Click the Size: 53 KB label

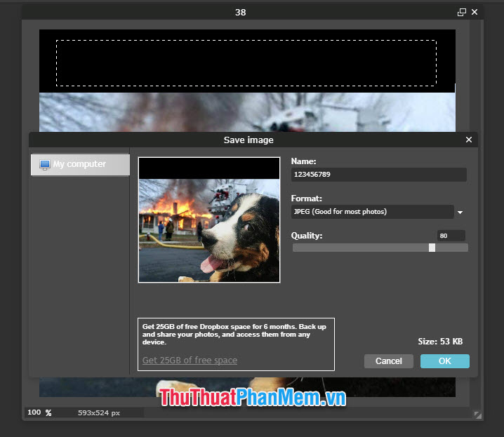pyautogui.click(x=440, y=342)
